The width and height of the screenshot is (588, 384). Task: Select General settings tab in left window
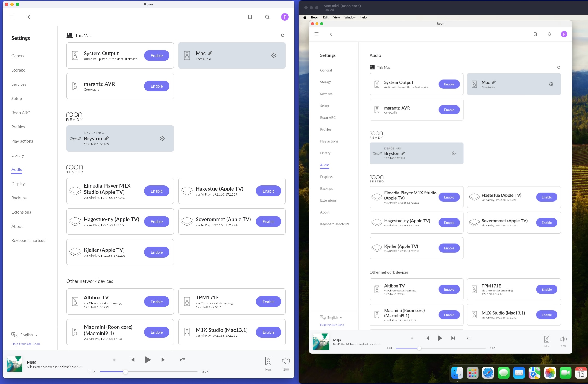18,56
